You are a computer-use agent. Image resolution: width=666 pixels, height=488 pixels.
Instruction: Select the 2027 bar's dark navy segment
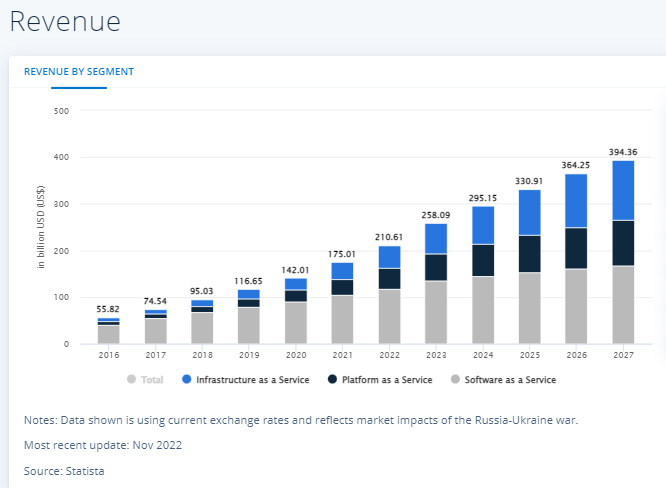[623, 243]
